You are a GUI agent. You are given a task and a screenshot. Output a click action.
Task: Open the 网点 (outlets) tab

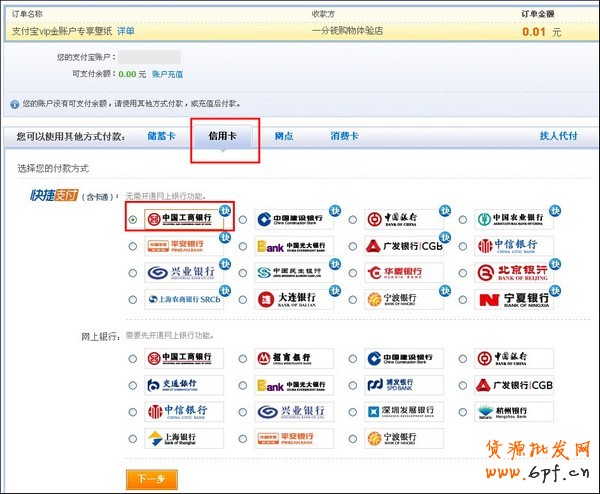(284, 135)
